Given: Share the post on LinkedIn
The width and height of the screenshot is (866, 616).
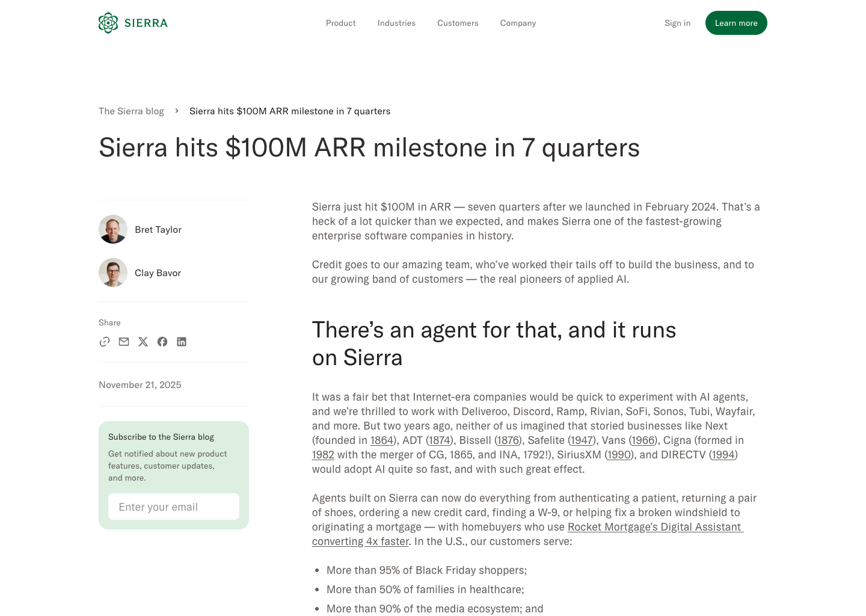Looking at the screenshot, I should tap(182, 342).
